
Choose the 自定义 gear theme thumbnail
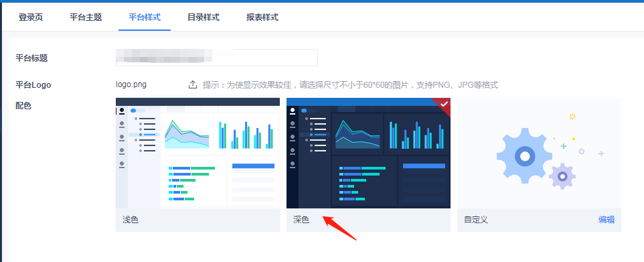pyautogui.click(x=540, y=153)
